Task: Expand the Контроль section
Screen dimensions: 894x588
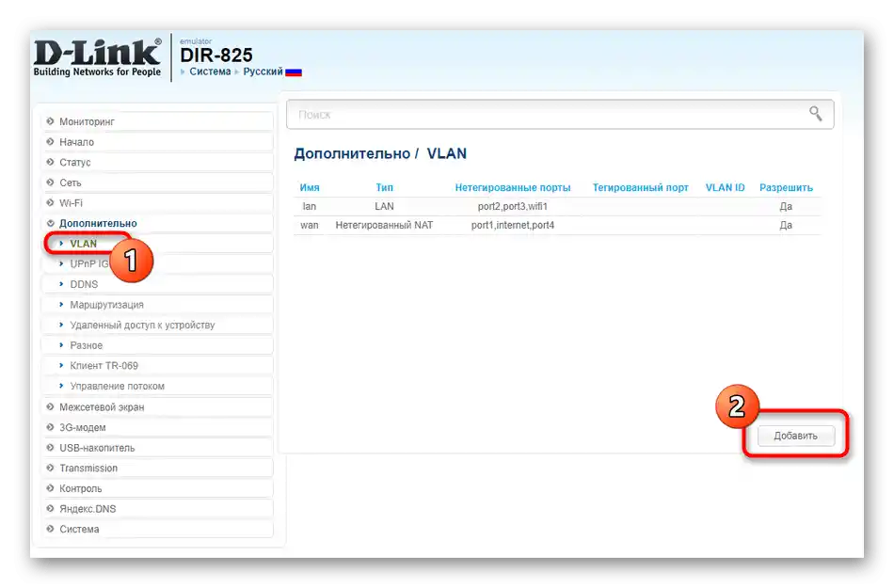Action: point(157,488)
